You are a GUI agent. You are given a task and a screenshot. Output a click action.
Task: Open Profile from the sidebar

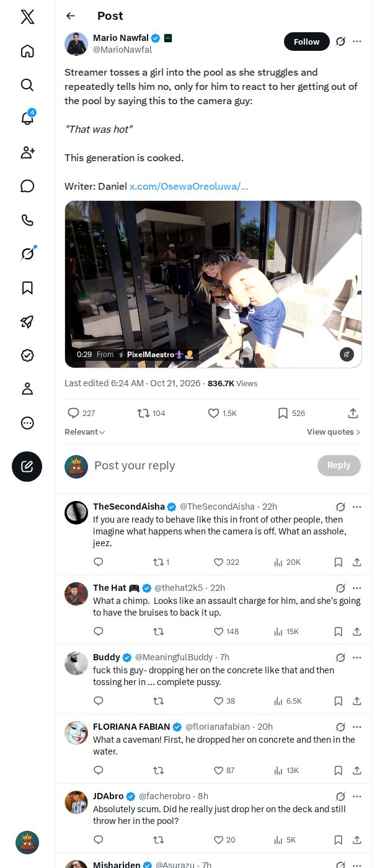pyautogui.click(x=27, y=389)
